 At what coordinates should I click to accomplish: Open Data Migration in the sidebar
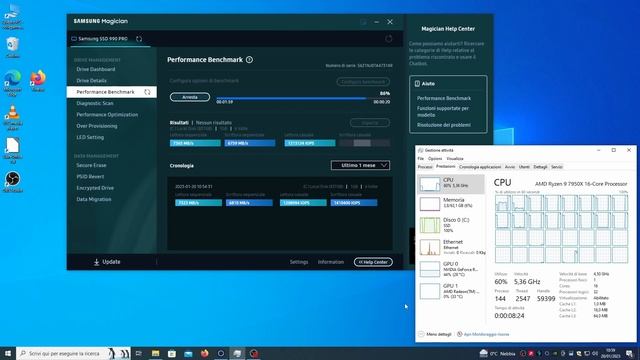(93, 200)
